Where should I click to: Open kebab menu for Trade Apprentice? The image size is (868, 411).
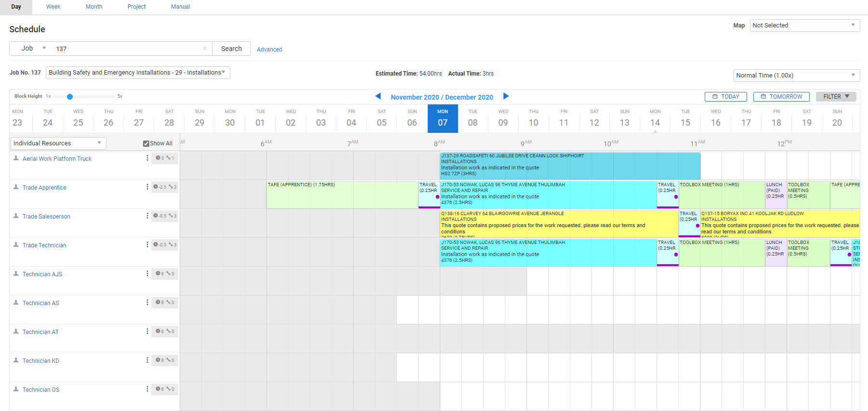pyautogui.click(x=147, y=187)
